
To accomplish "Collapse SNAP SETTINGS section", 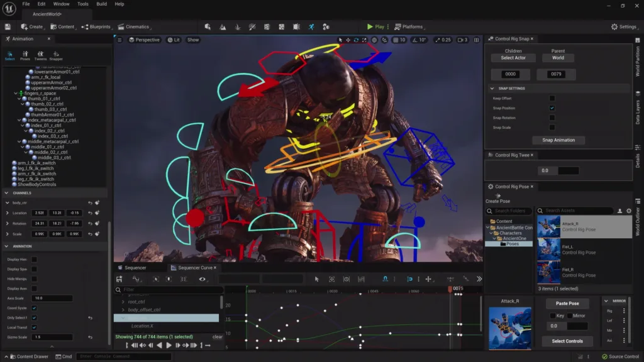I will [492, 88].
